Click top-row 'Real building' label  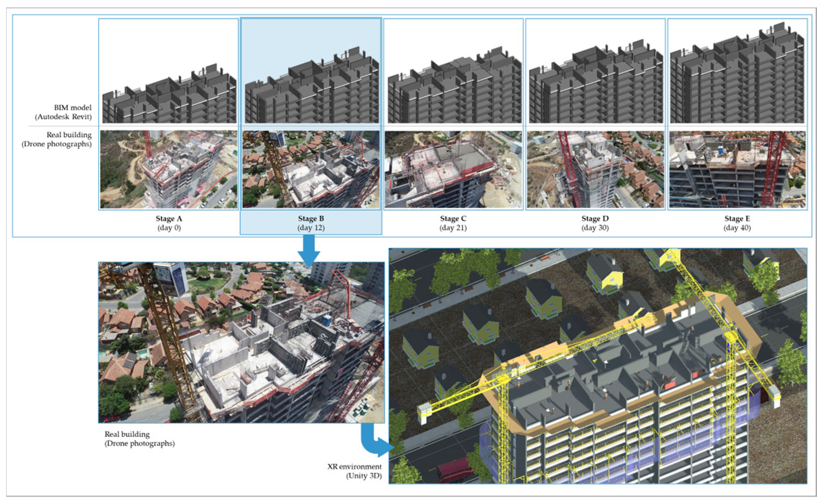coord(69,135)
